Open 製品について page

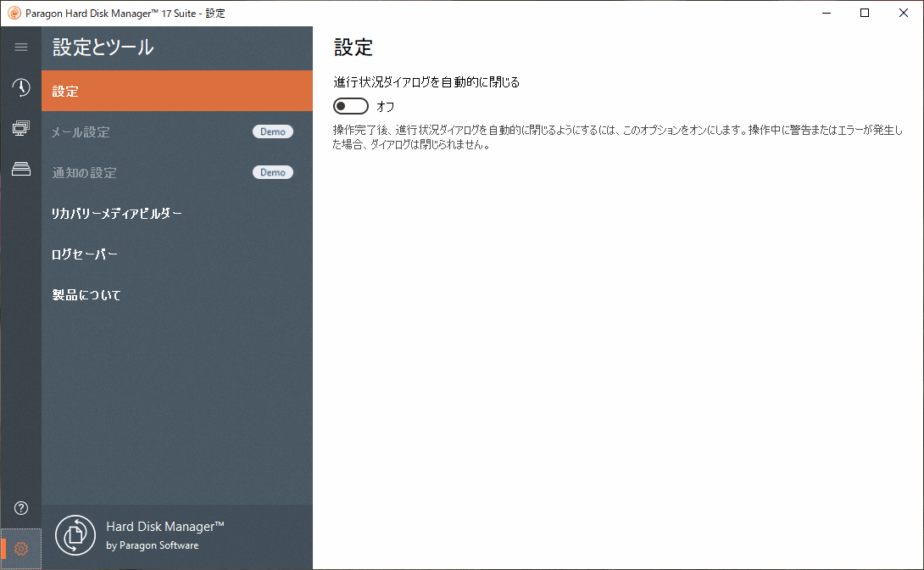[85, 294]
